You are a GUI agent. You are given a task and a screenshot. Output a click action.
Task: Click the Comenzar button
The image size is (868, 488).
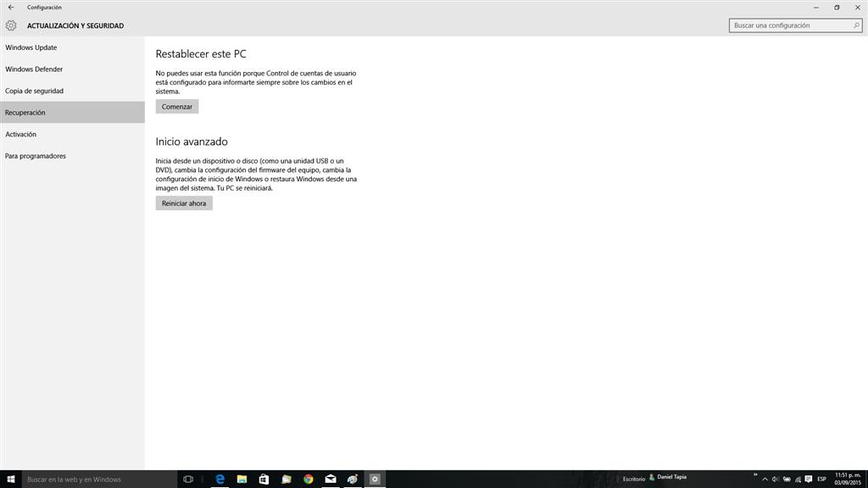click(x=177, y=107)
